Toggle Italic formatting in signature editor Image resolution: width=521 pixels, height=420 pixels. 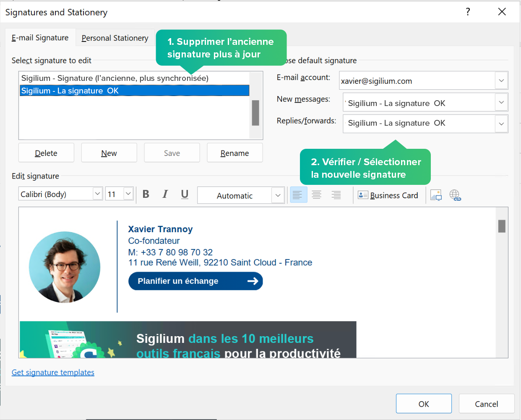pos(165,194)
